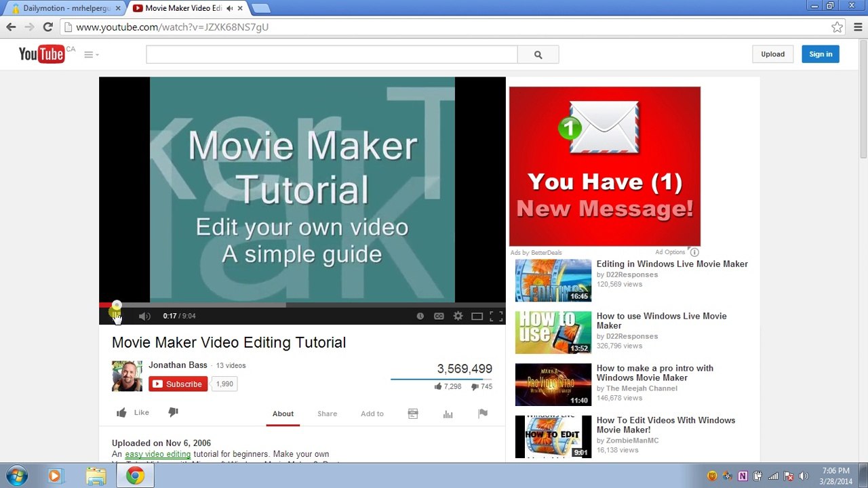Bookmark this page with the star

point(837,27)
